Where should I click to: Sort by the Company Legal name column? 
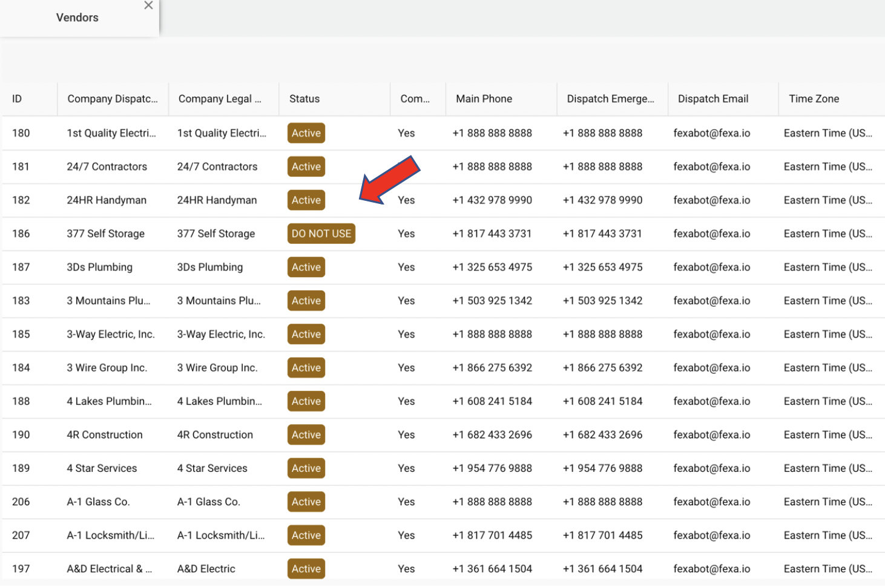click(222, 99)
